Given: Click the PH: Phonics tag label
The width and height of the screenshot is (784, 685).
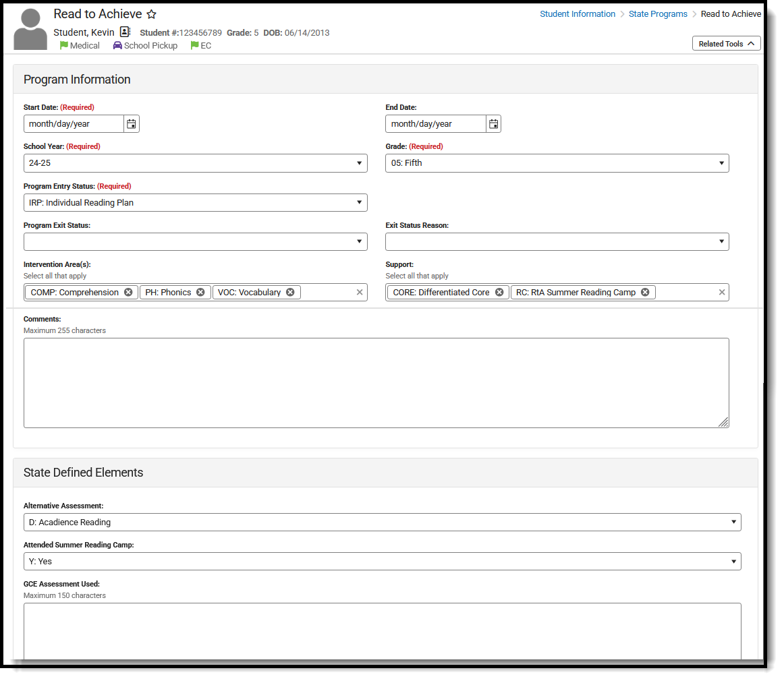Looking at the screenshot, I should 168,293.
